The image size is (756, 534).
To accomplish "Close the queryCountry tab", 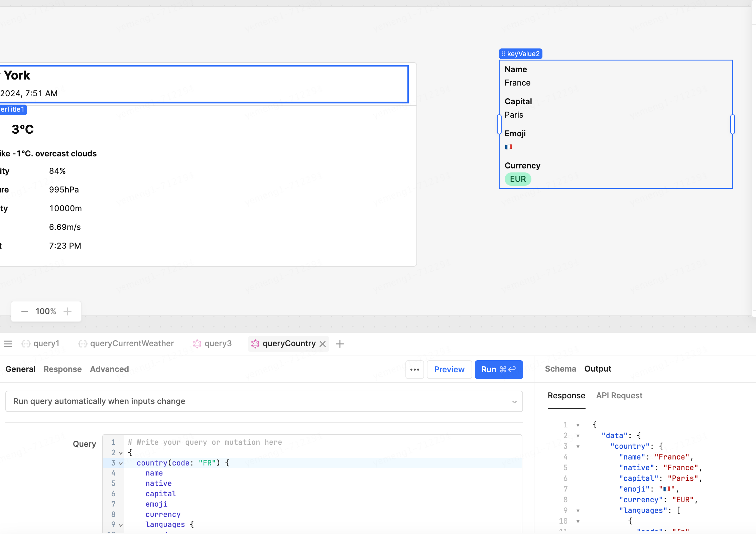I will [x=323, y=344].
